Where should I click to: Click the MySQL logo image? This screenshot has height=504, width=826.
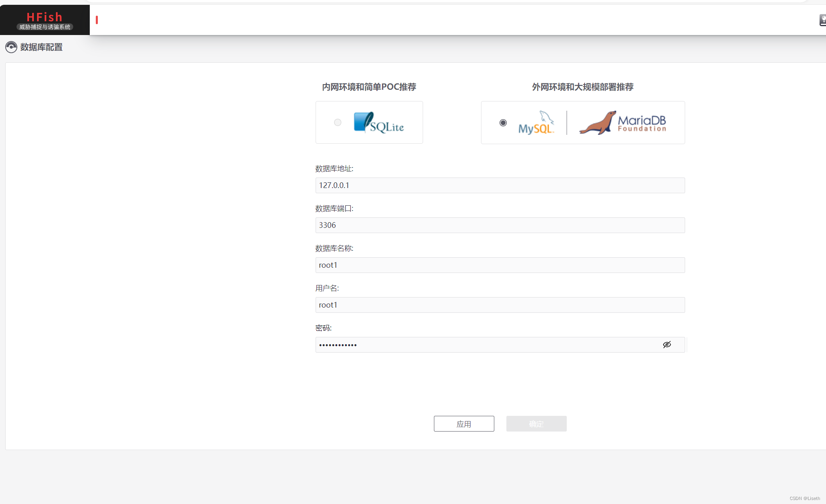point(537,122)
